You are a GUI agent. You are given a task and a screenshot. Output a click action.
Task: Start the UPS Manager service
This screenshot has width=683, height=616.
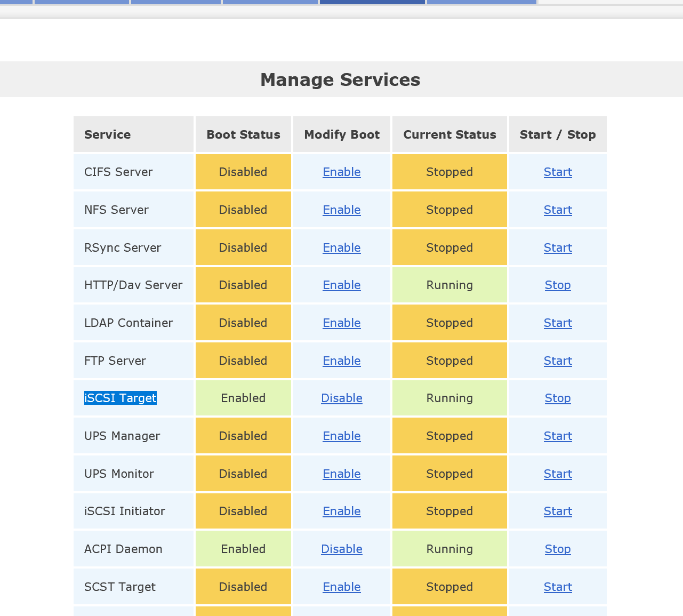[x=558, y=436]
